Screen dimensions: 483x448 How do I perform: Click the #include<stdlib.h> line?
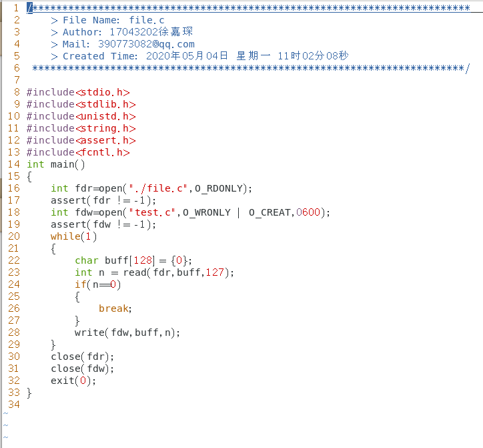(81, 104)
